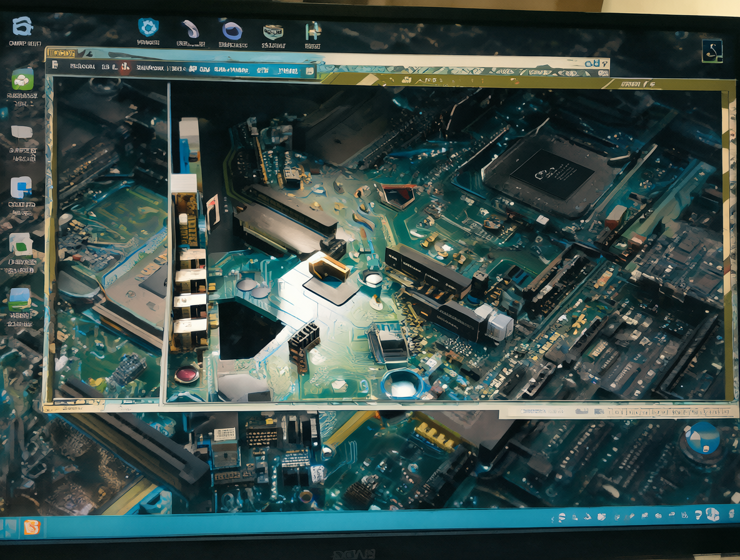740x560 pixels.
Task: Open the landscape picture desktop icon
Action: click(x=19, y=299)
